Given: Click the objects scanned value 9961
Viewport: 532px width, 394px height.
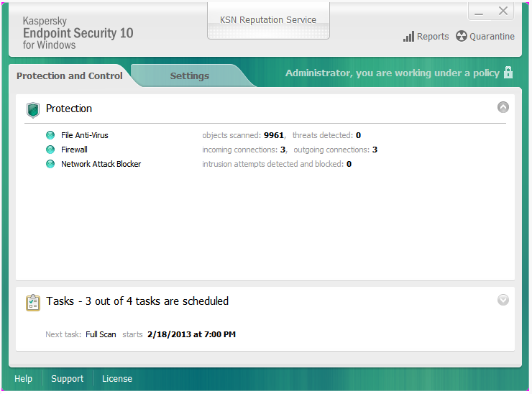Looking at the screenshot, I should coord(273,135).
